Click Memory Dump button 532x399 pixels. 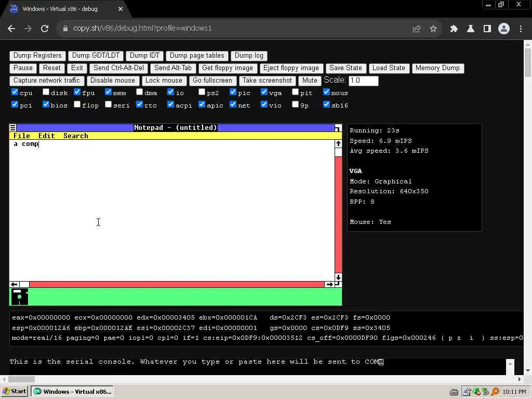(x=437, y=68)
